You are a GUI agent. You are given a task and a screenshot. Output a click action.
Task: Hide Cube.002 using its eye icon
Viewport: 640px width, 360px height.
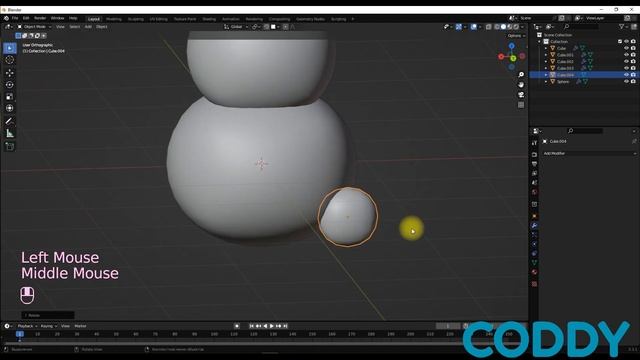click(626, 61)
